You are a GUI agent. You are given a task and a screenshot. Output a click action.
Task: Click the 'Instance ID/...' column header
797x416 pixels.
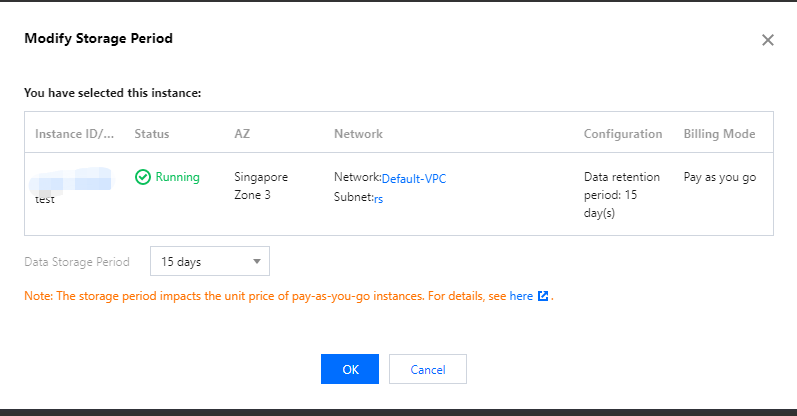[x=75, y=134]
